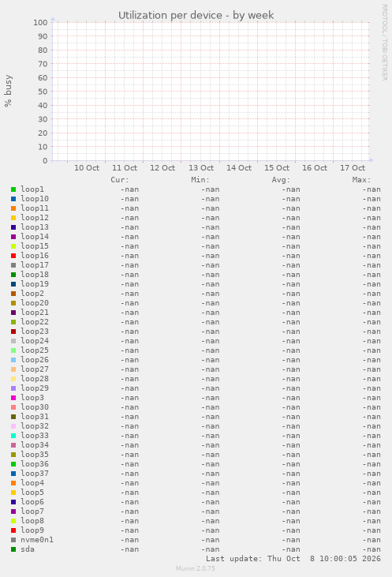Click the '13 Oct' date label
Image resolution: width=392 pixels, height=577 pixels.
click(x=201, y=168)
